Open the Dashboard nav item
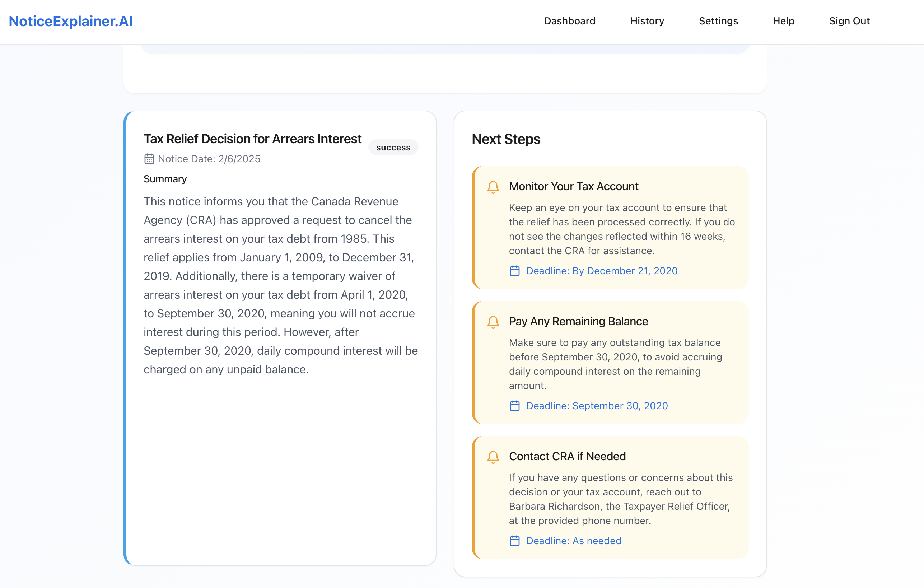This screenshot has width=924, height=588. pyautogui.click(x=569, y=21)
